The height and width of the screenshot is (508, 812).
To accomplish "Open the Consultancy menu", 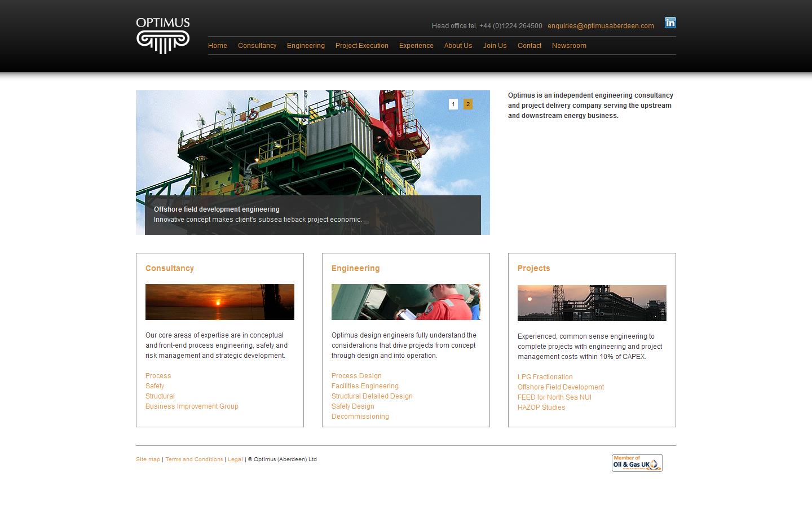I will point(257,46).
